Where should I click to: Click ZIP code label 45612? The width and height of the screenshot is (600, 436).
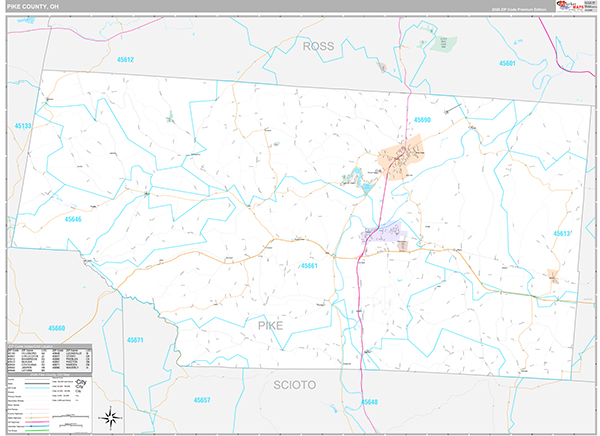coord(126,60)
